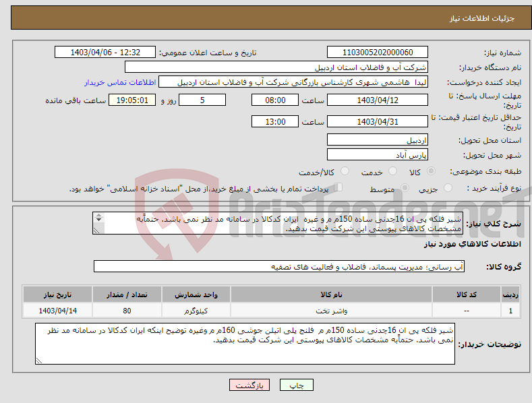Viewport: 532px width, 403px height.
Task: Click the جزئیات اطلاعات نیاز page title
Action: point(482,18)
